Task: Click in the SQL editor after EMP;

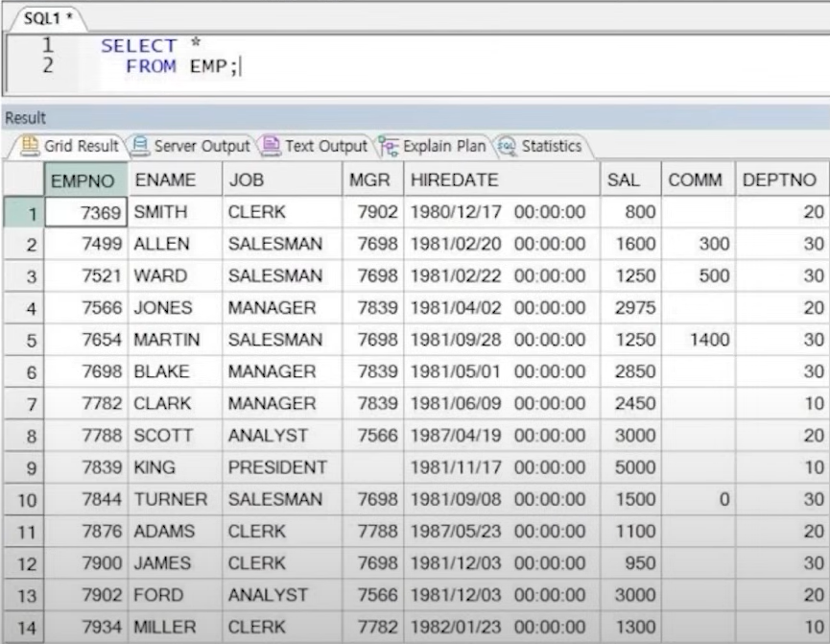Action: (x=242, y=67)
